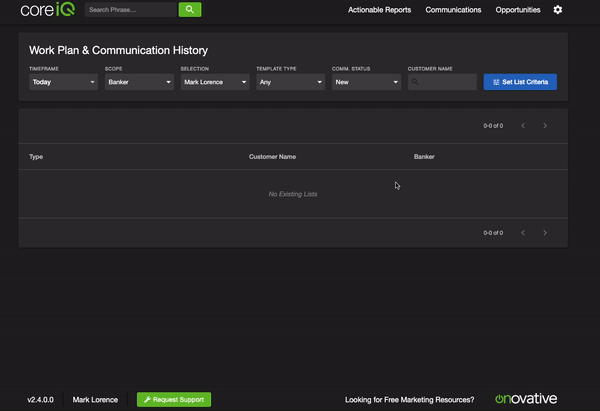Click the top 0-0 of 0 counter
Screen dimensions: 600x411
pos(493,126)
